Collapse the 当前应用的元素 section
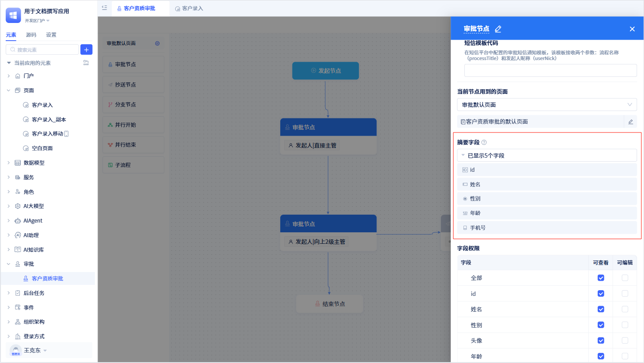 (9, 63)
